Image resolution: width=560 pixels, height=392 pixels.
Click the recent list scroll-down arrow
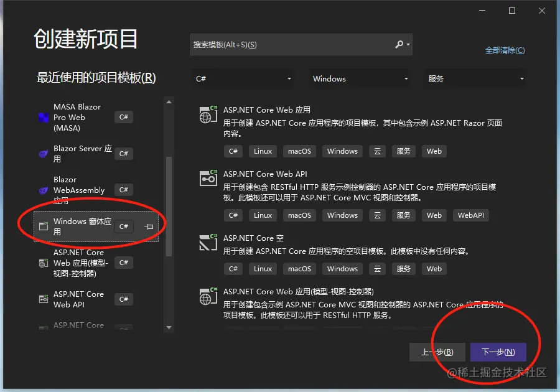(x=169, y=327)
